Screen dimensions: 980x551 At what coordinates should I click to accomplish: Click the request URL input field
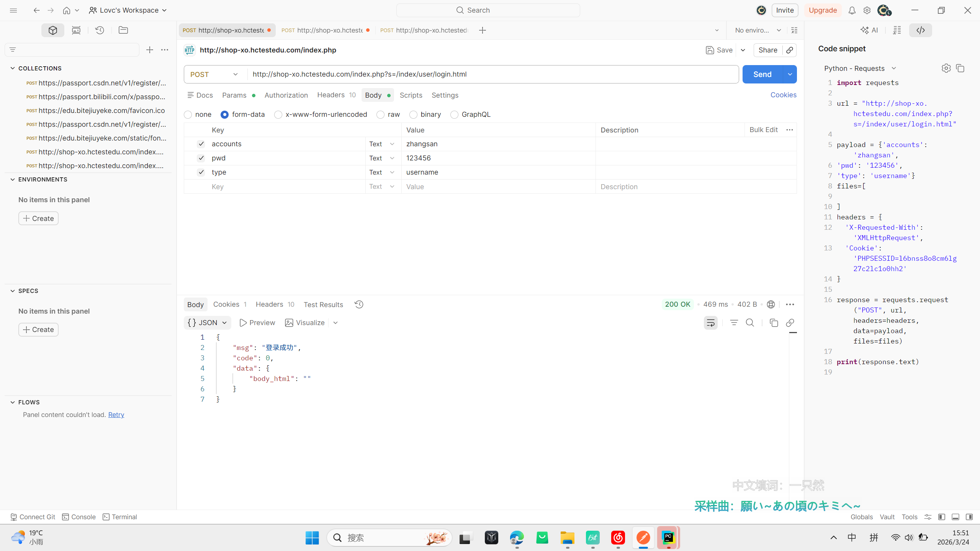coord(490,74)
